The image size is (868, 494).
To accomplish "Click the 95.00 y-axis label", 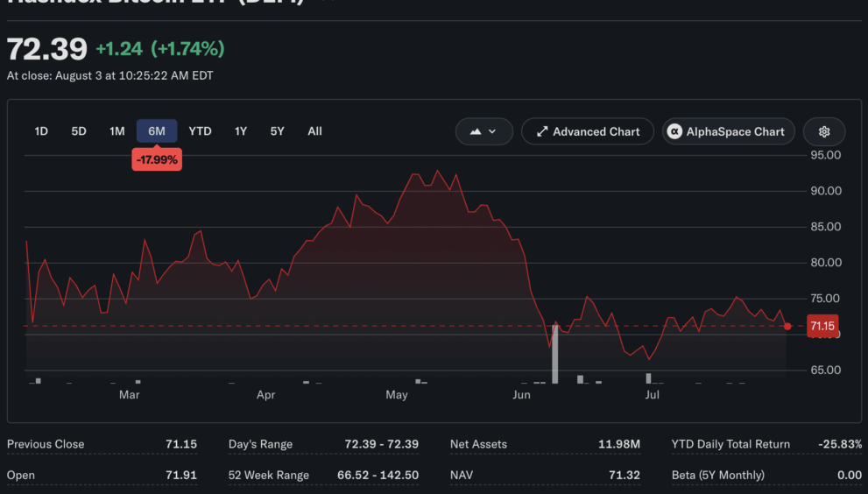I will [x=825, y=155].
